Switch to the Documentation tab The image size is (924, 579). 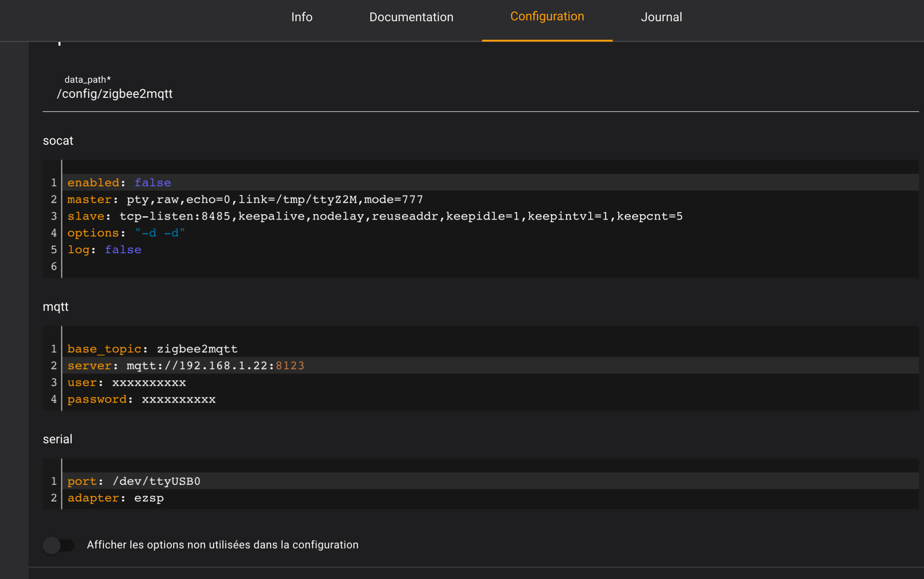click(x=411, y=17)
